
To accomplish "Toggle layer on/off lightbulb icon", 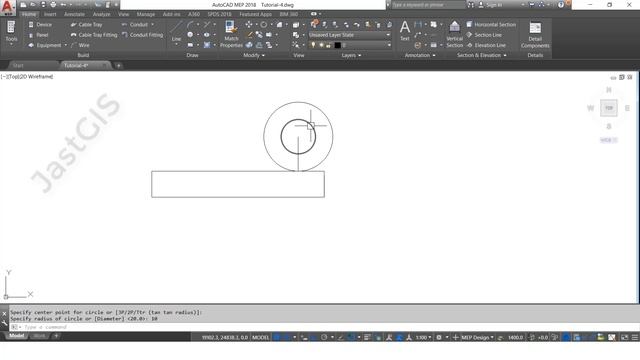I will [313, 45].
